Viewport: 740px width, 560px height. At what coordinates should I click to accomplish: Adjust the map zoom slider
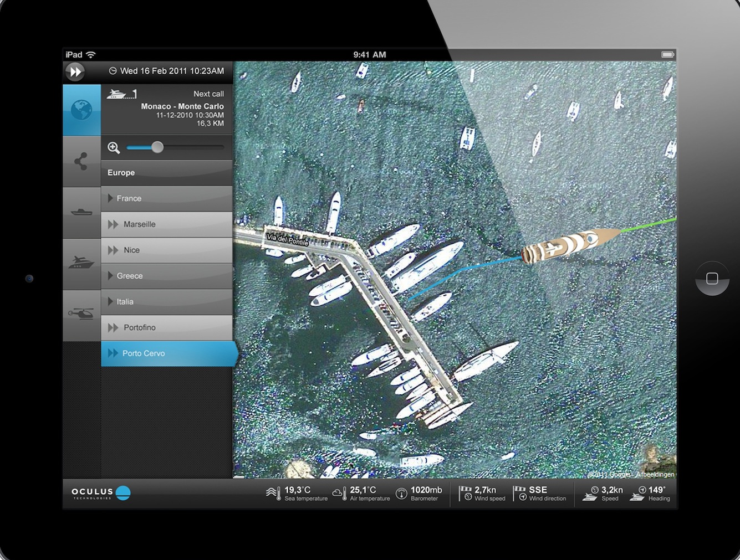[157, 147]
